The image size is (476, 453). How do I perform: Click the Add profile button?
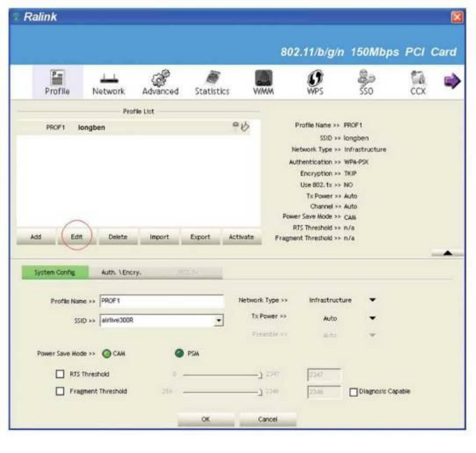[x=36, y=237]
